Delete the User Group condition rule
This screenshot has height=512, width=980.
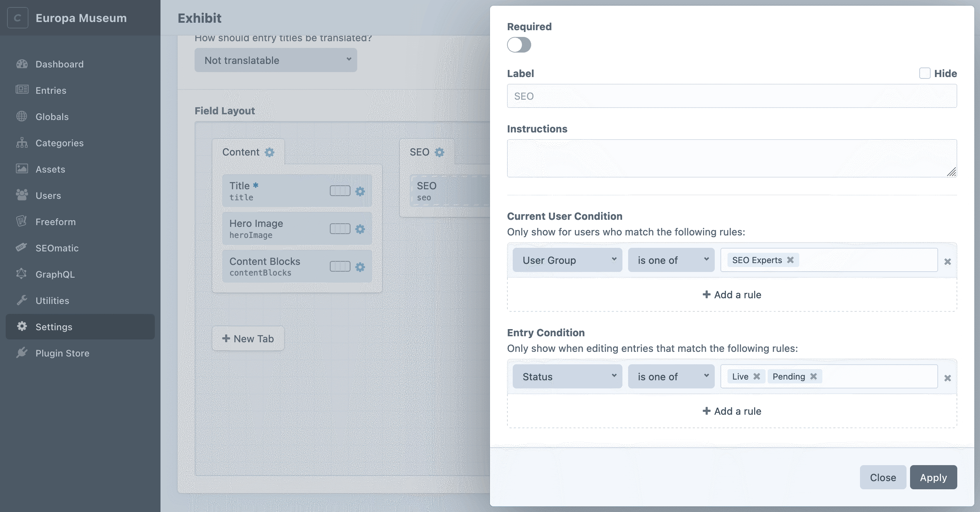(x=948, y=261)
